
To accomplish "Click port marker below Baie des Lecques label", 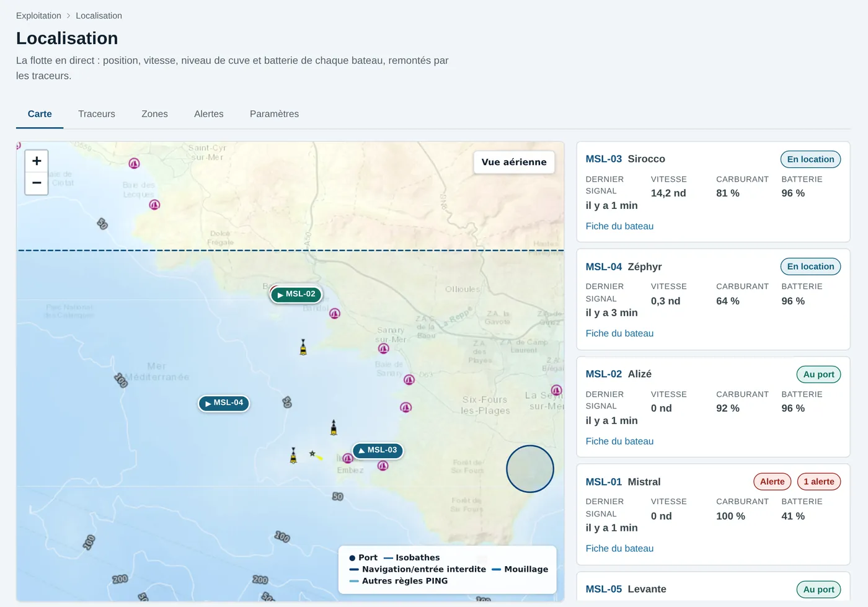I will pyautogui.click(x=154, y=205).
